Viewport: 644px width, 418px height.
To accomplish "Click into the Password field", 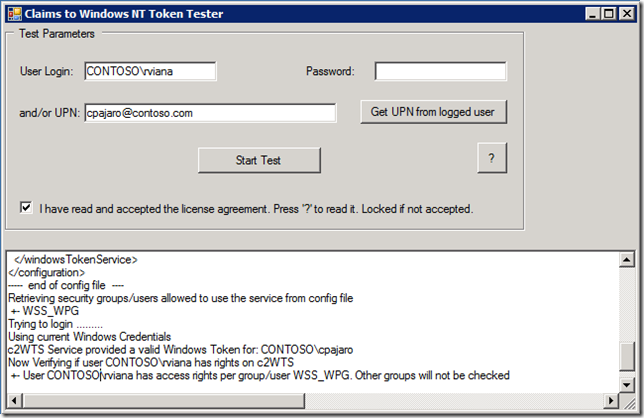I will pos(440,71).
